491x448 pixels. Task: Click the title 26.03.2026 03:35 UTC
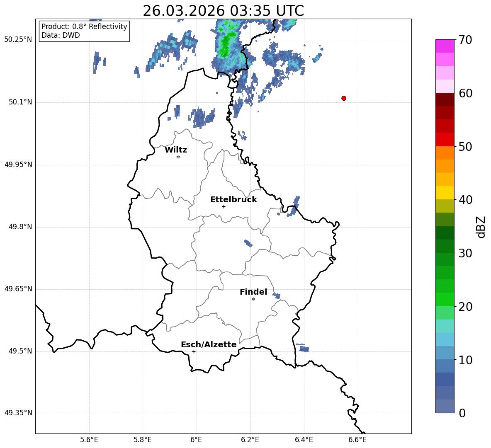(223, 11)
